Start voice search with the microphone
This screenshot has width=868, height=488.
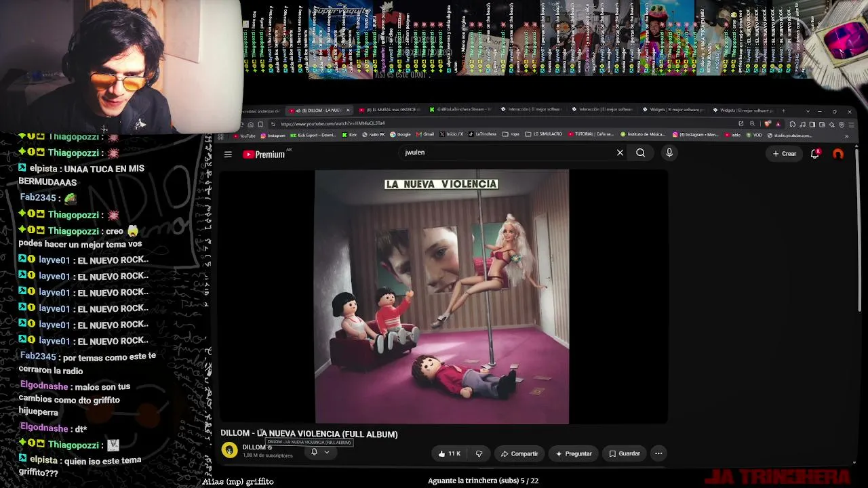coord(669,153)
